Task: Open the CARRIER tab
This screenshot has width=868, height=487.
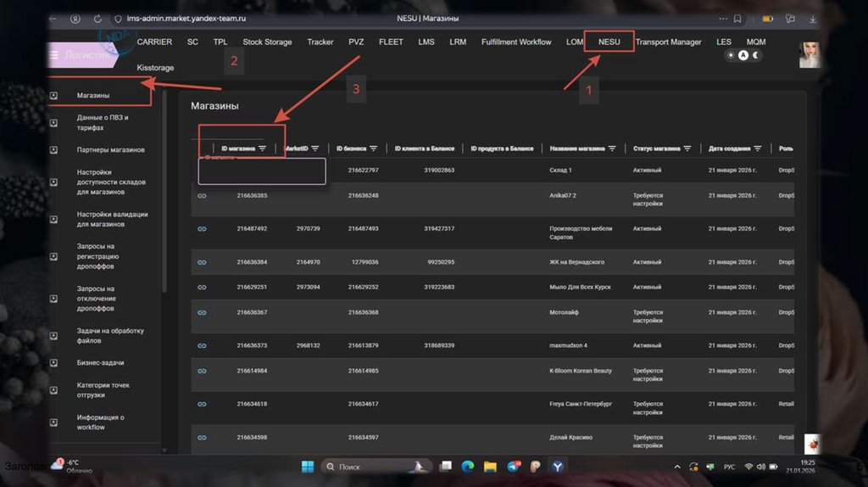Action: (x=154, y=42)
